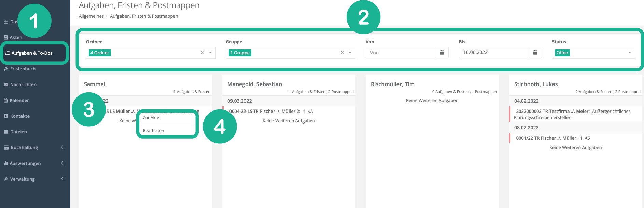Image resolution: width=644 pixels, height=208 pixels.
Task: Open the Status dropdown
Action: click(x=593, y=53)
